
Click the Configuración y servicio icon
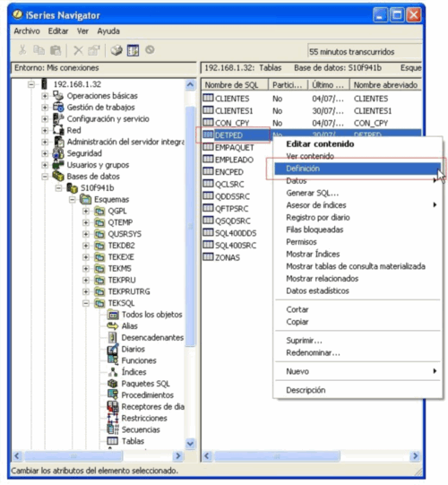coord(58,118)
